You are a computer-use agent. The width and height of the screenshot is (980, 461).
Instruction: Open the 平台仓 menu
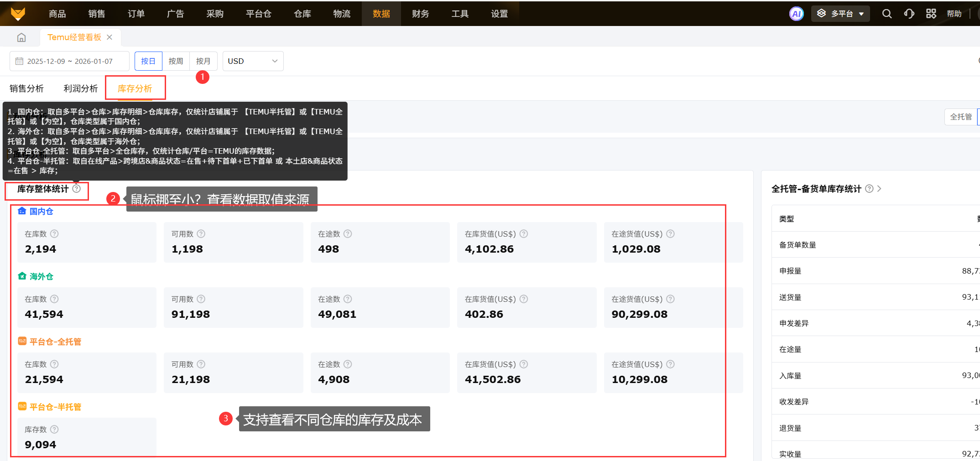click(x=259, y=14)
